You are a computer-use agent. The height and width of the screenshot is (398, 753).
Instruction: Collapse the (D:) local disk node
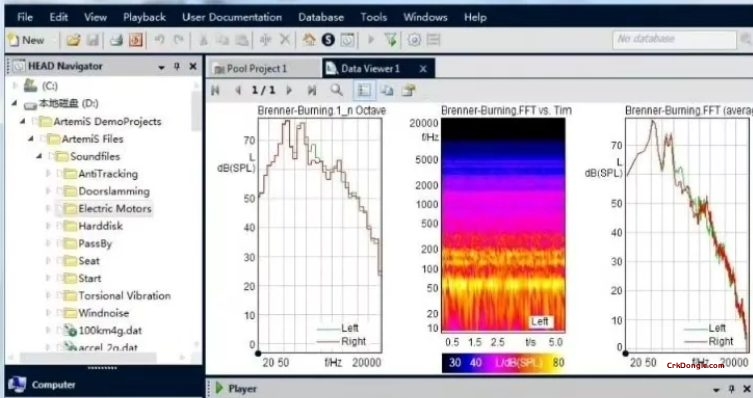point(14,103)
